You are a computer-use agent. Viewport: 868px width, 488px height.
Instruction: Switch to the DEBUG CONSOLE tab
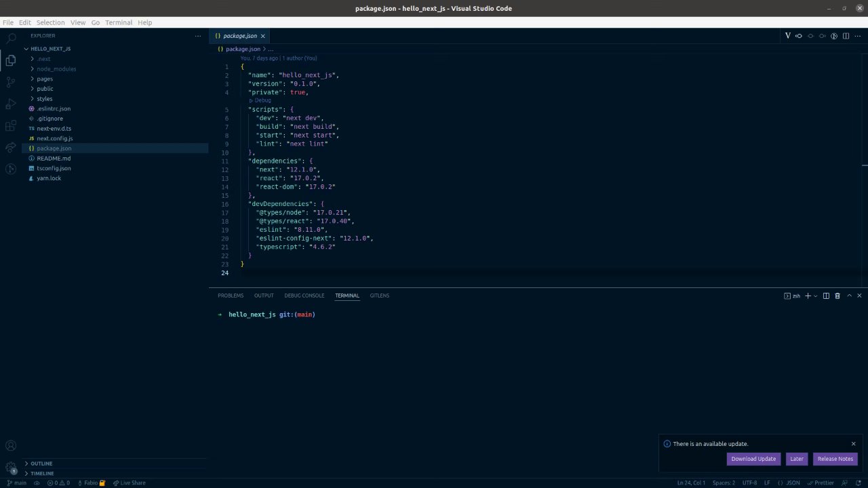(304, 296)
